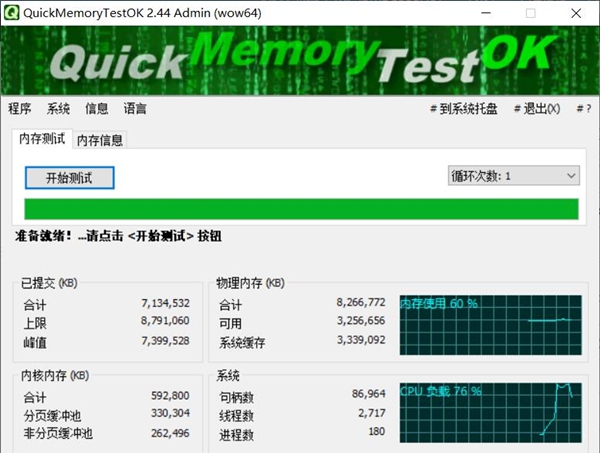Open the 信息 menu

click(96, 109)
